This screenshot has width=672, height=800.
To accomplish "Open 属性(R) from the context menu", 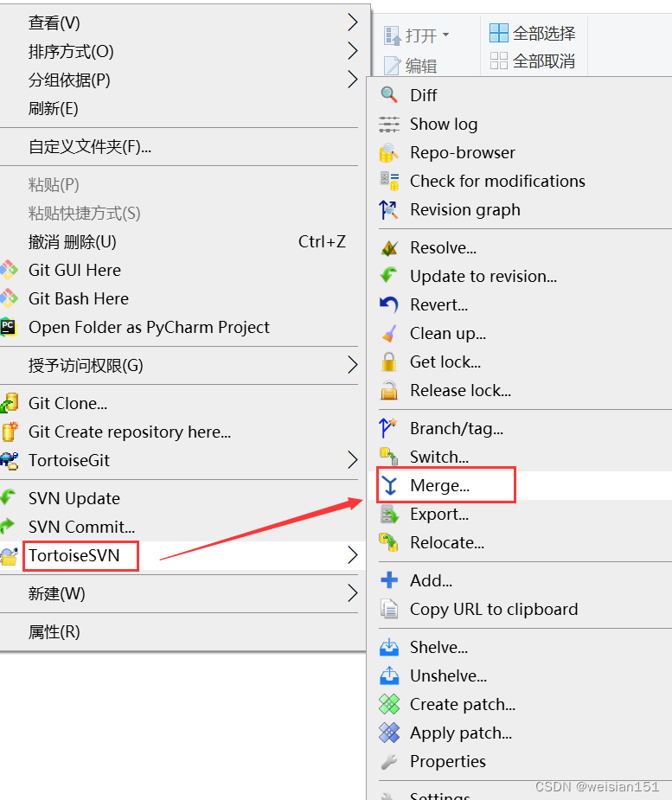I will click(x=179, y=632).
